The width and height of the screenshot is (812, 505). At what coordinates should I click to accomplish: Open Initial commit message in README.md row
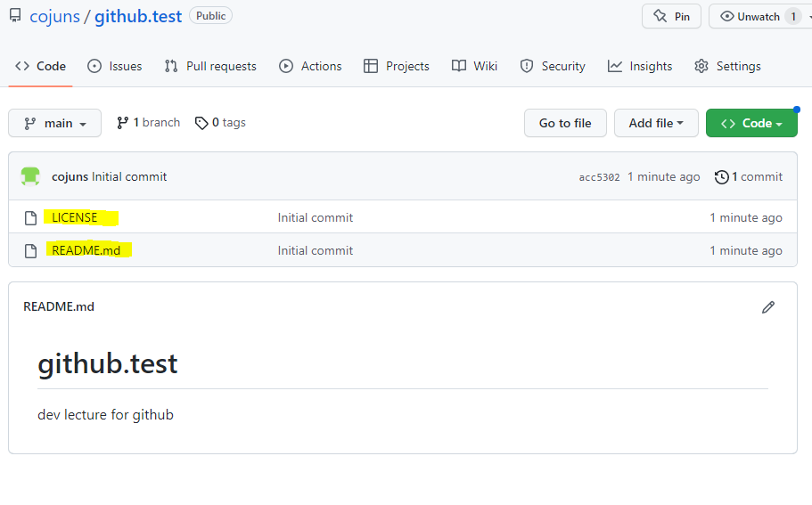(316, 251)
